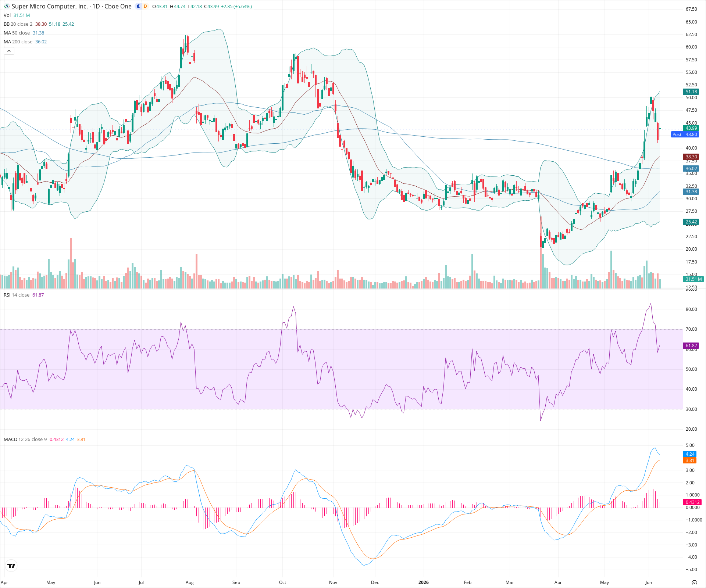
Task: Click the orange D delayed-data indicator
Action: [x=145, y=6]
